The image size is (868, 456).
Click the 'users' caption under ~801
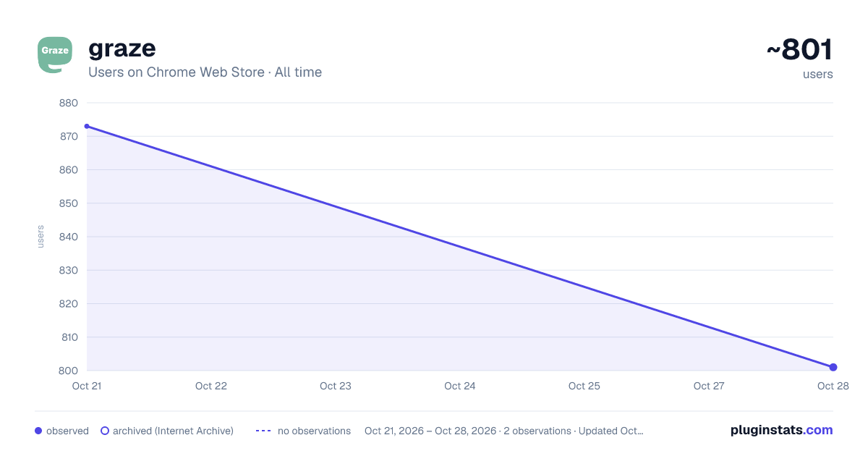(x=818, y=74)
